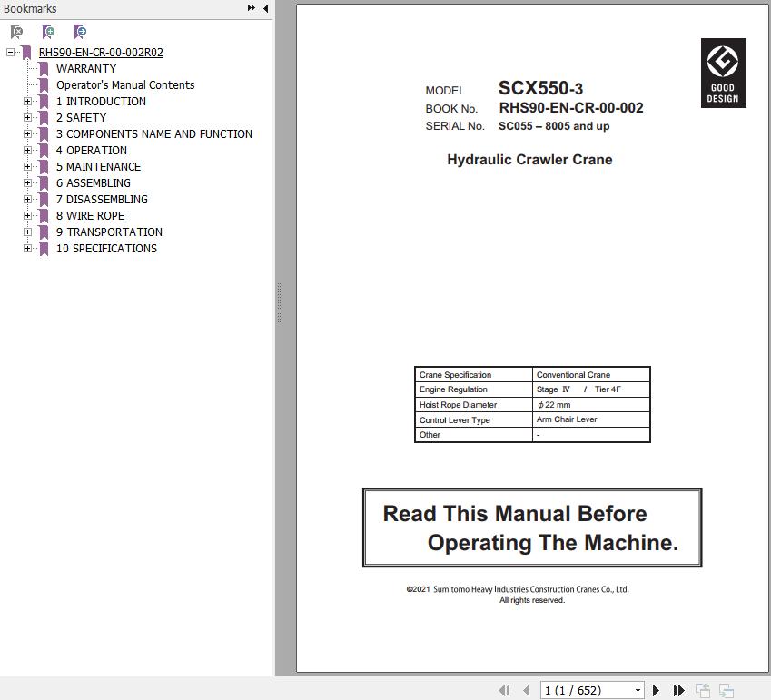Click the previous view navigation icon

point(703,690)
